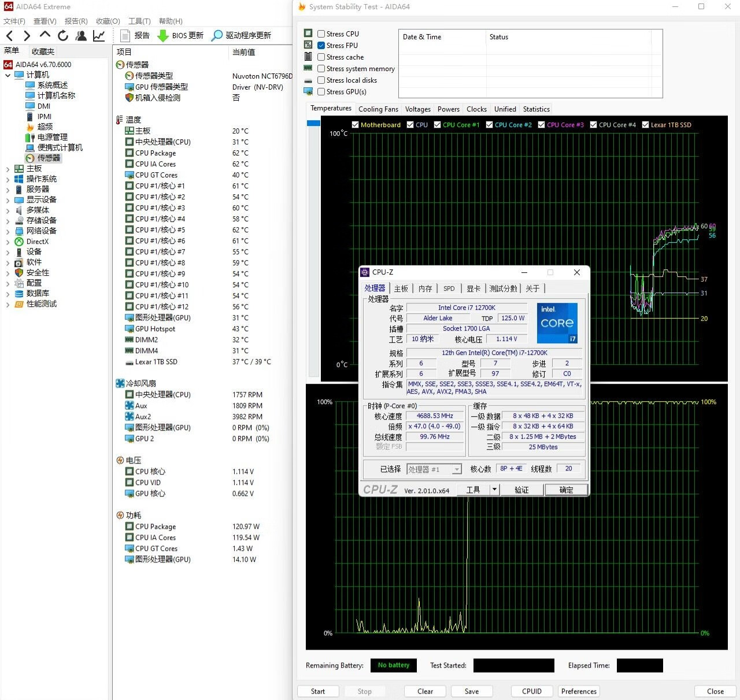Click the Stress cache chip icon
Viewport: 740px width, 700px height.
308,57
